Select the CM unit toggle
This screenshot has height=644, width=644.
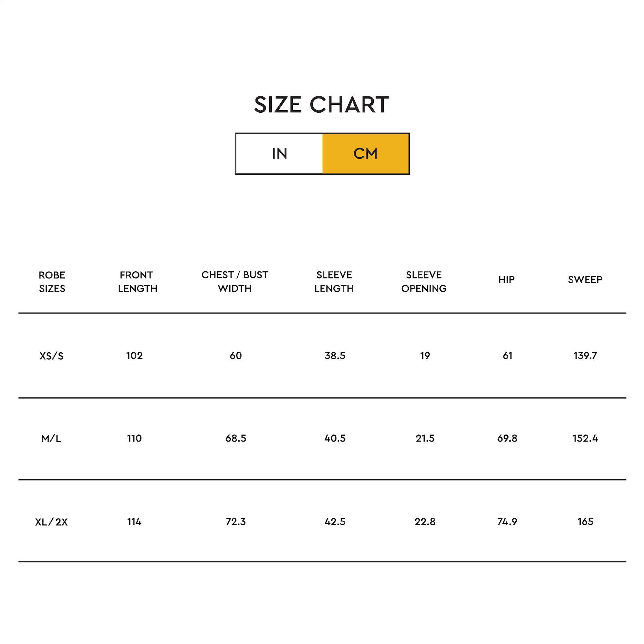click(366, 154)
